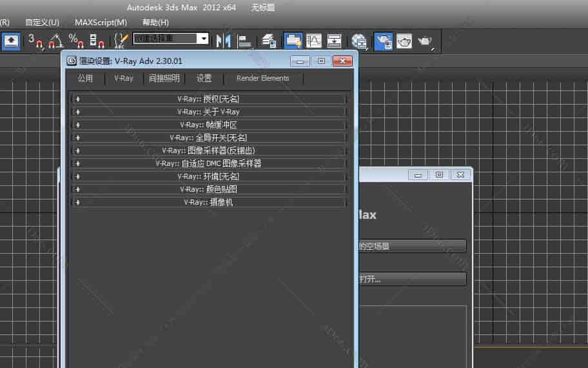Viewport: 588px width, 368px height.
Task: Expand the V-Ray 摄像机 rollout
Action: click(209, 202)
